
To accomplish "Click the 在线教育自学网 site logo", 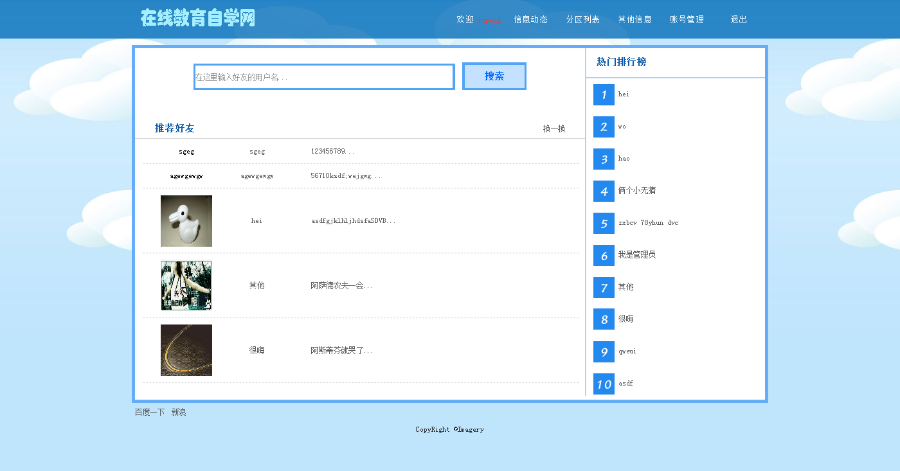I will [198, 18].
